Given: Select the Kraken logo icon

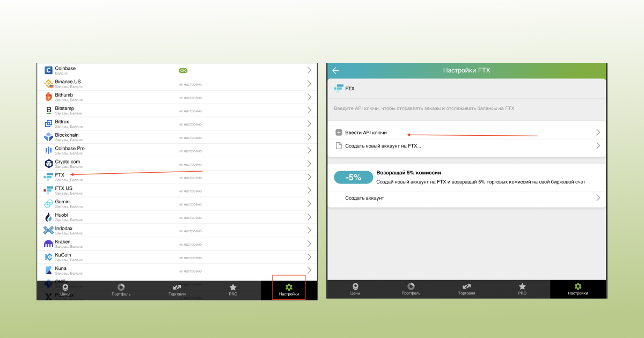Looking at the screenshot, I should click(x=48, y=244).
